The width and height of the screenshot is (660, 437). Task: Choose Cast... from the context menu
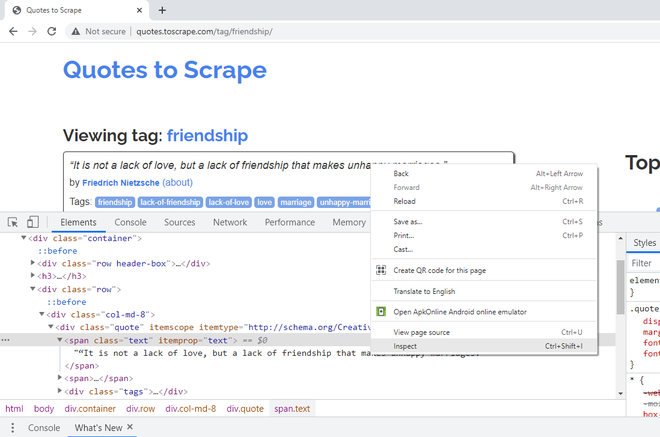pyautogui.click(x=484, y=249)
